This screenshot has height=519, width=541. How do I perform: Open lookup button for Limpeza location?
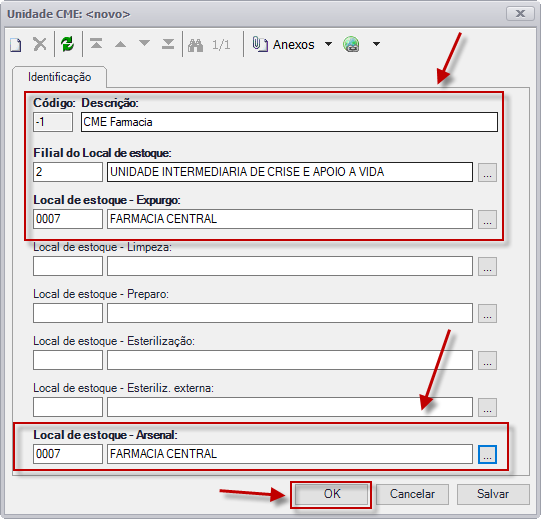487,266
